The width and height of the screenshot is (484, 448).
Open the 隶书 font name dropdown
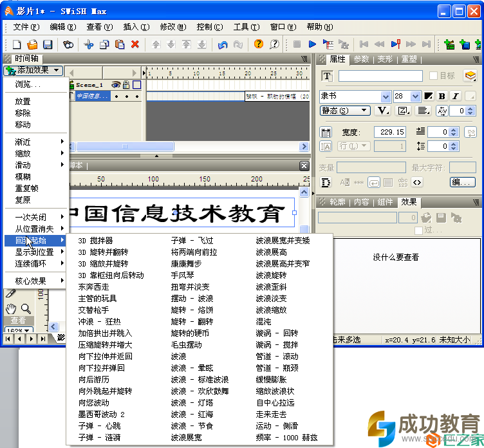click(x=386, y=97)
